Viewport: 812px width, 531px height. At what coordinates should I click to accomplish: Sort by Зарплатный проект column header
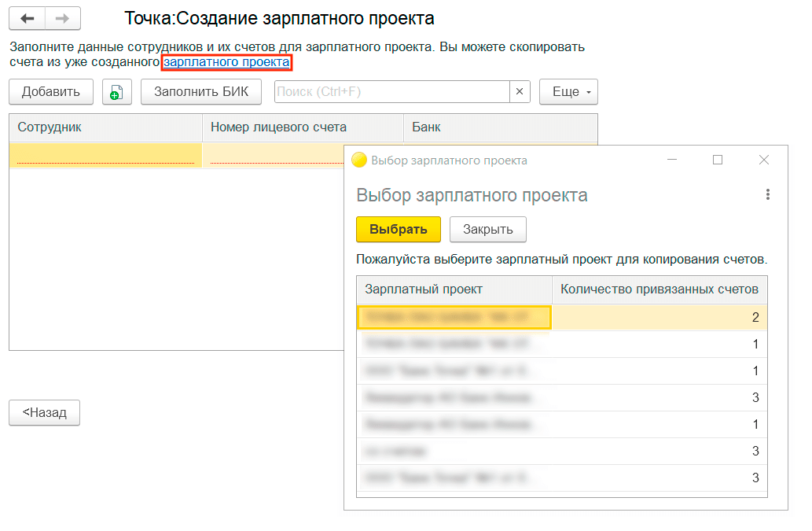tap(454, 289)
